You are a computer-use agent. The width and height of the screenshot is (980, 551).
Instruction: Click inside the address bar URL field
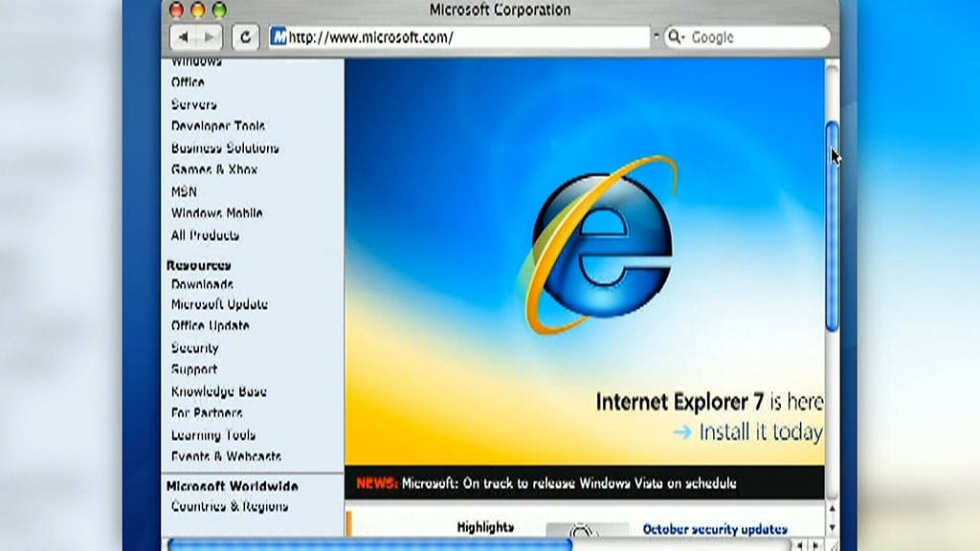(459, 35)
